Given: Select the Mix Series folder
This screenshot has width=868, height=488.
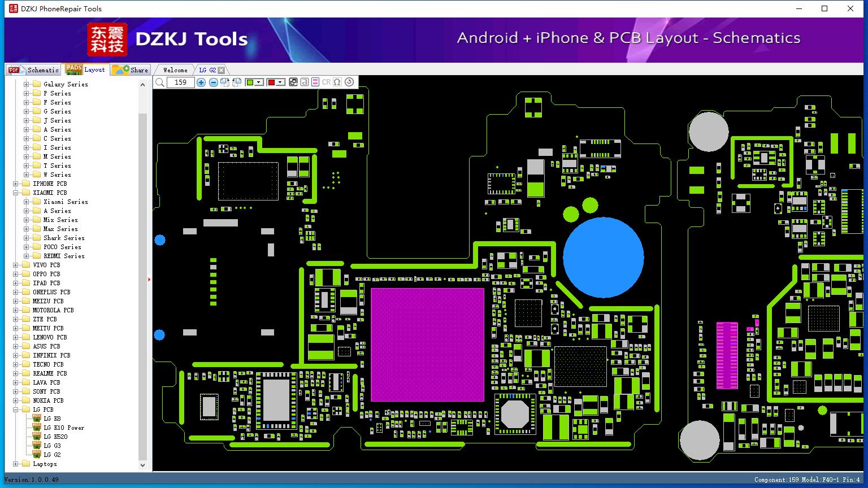Looking at the screenshot, I should 60,220.
